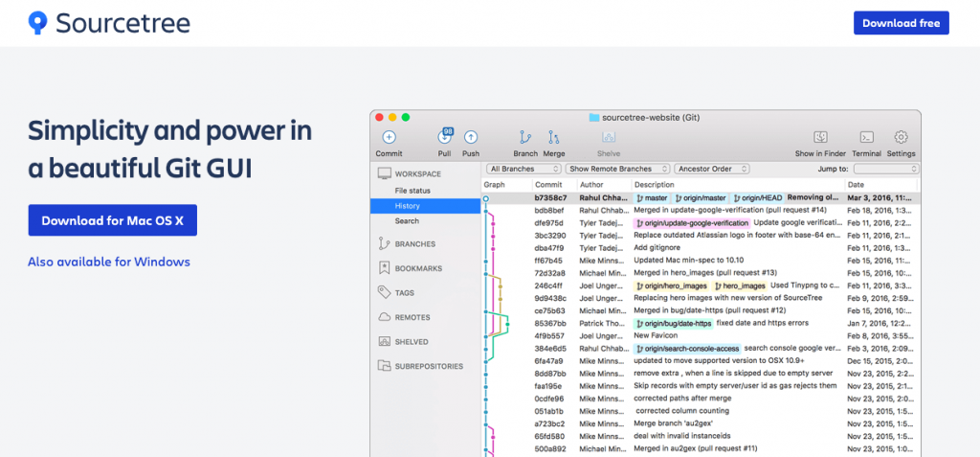Click the origin/master branch label
Screen dimensions: 980x457
click(x=701, y=197)
